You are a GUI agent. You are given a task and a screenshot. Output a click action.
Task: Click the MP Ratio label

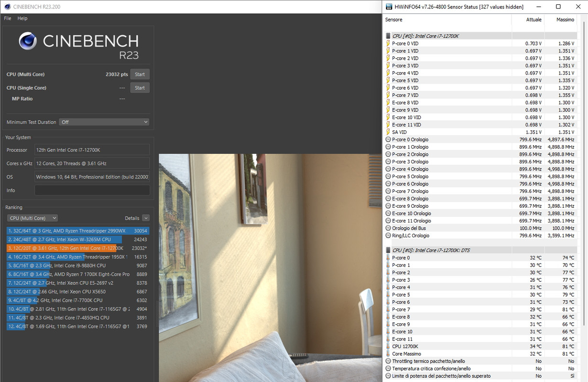click(x=22, y=98)
